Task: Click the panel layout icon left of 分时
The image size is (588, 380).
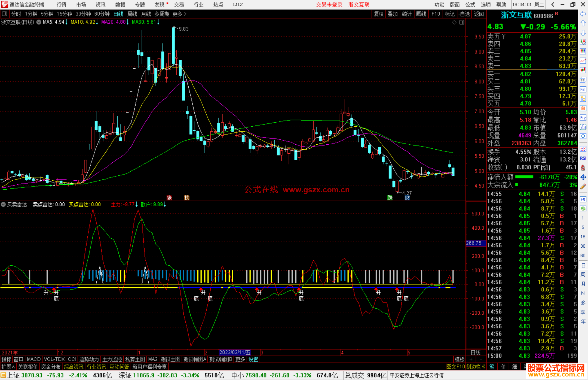Action: [x=5, y=14]
